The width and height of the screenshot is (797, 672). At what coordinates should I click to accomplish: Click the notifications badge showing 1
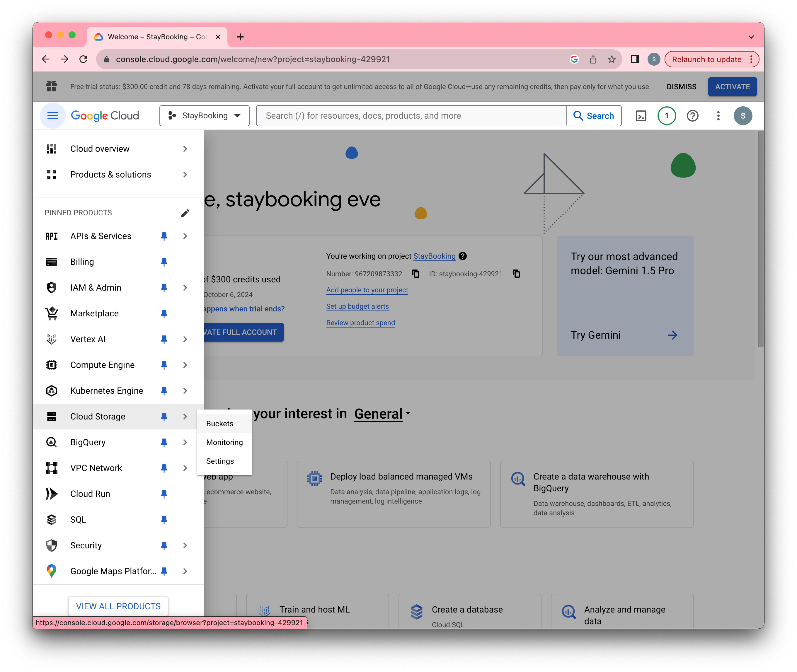point(666,116)
